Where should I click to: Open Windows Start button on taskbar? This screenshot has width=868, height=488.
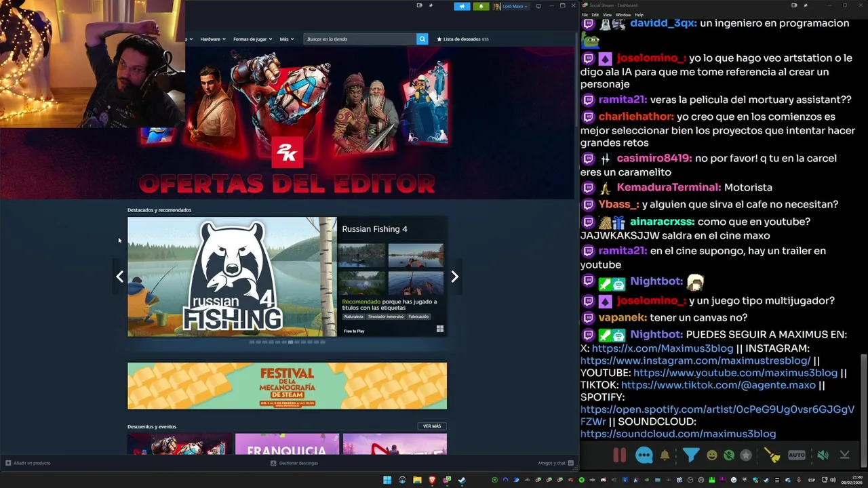pos(387,480)
